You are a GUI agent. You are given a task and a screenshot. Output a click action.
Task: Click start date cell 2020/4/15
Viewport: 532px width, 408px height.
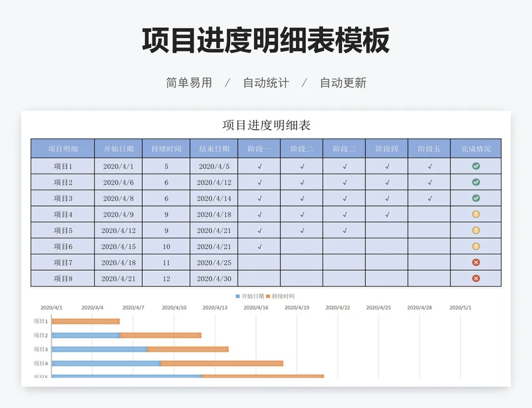[118, 247]
